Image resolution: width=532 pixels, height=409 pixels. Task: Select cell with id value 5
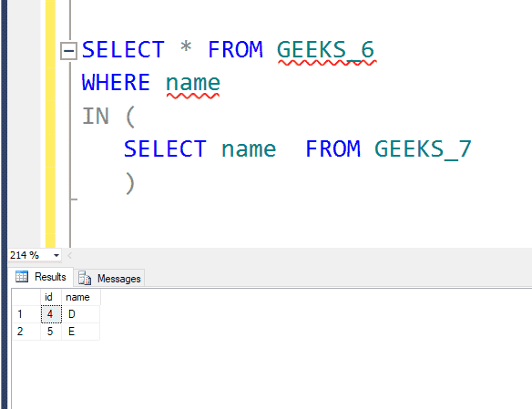coord(51,332)
